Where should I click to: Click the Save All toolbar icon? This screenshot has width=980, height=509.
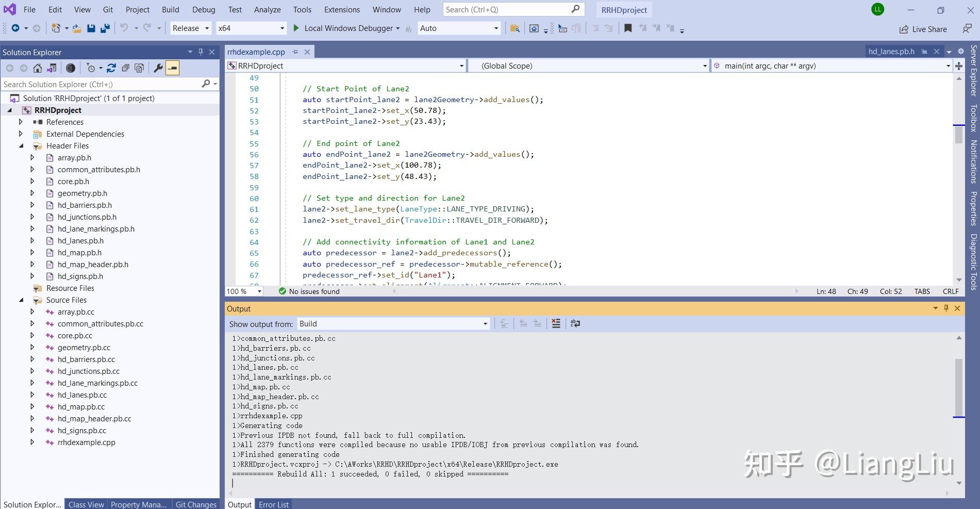coord(105,28)
